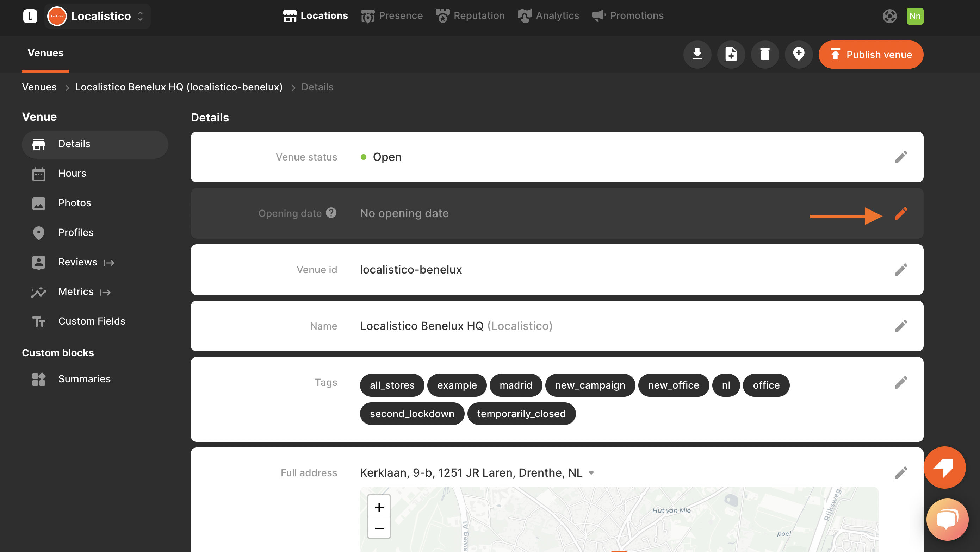Click the Open venue status value
The width and height of the screenshot is (980, 552).
pos(387,157)
